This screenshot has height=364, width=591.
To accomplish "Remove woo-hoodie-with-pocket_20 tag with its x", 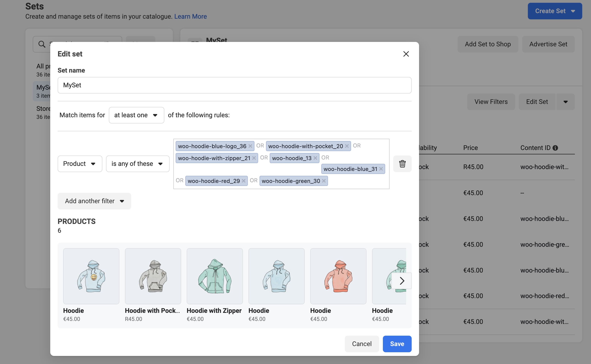I will [x=347, y=146].
